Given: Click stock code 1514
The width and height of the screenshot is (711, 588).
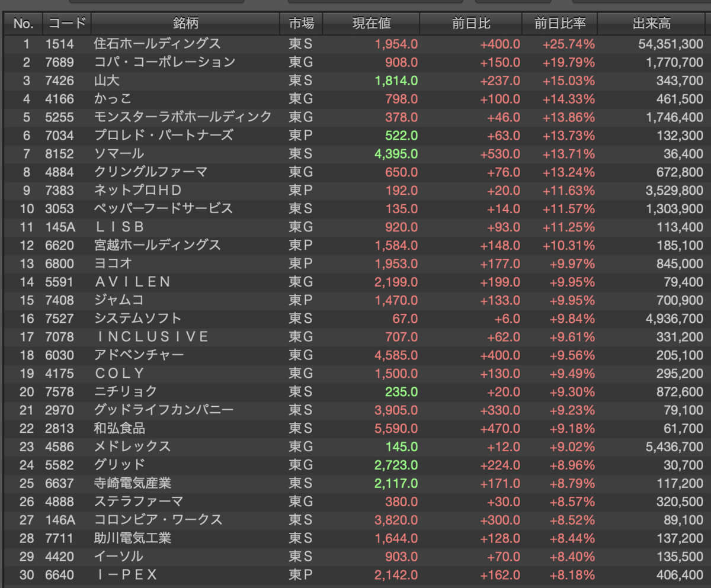Looking at the screenshot, I should (x=59, y=44).
